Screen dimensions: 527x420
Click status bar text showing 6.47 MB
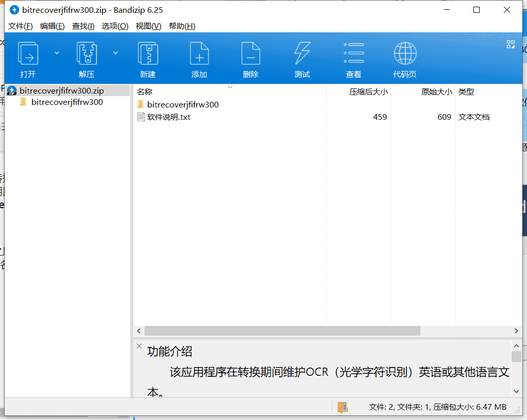point(437,407)
